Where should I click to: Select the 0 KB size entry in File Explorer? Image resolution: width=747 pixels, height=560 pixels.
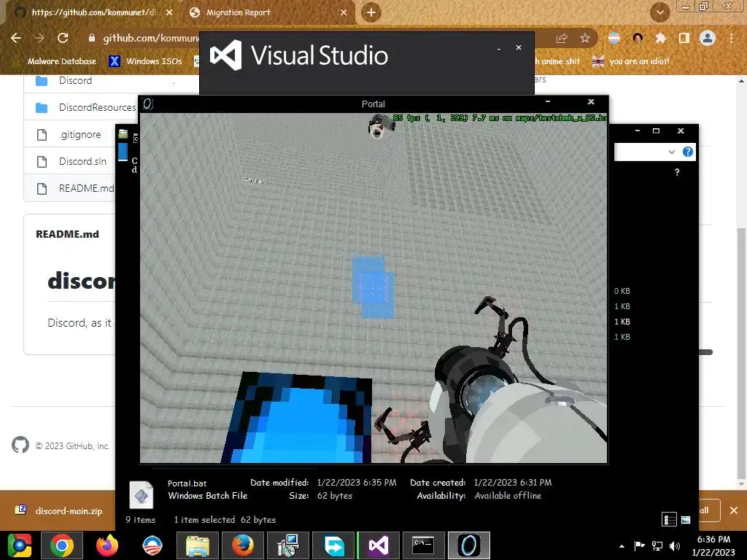(622, 291)
